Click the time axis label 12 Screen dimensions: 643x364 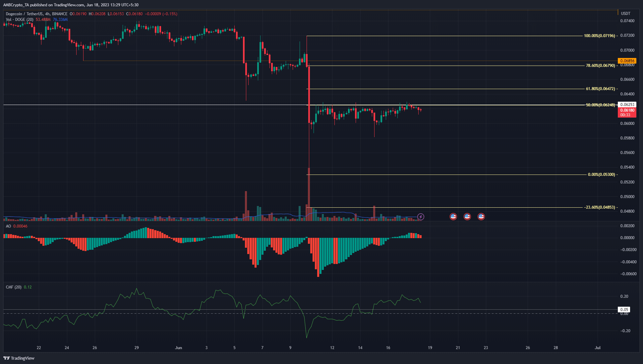point(332,348)
